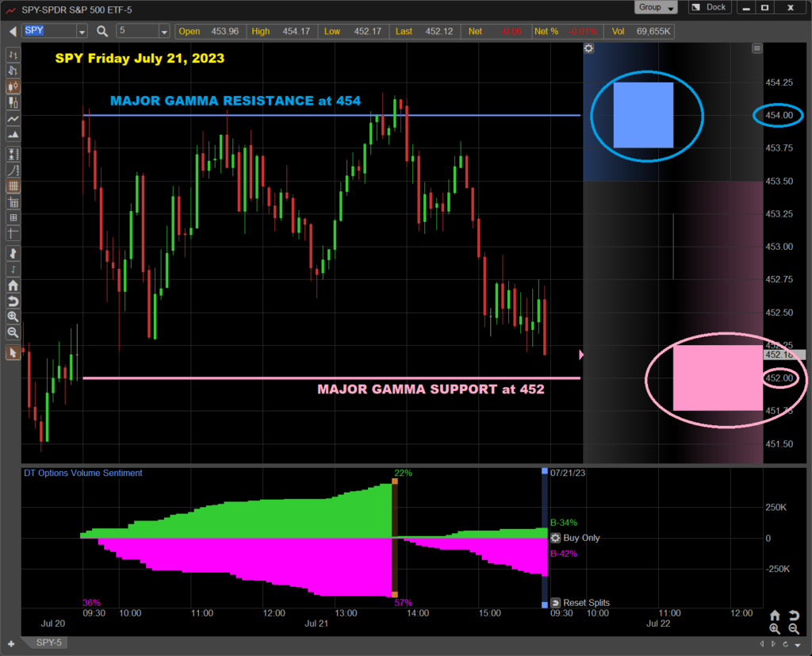Expand the interval dropdown showing 5

(x=164, y=32)
